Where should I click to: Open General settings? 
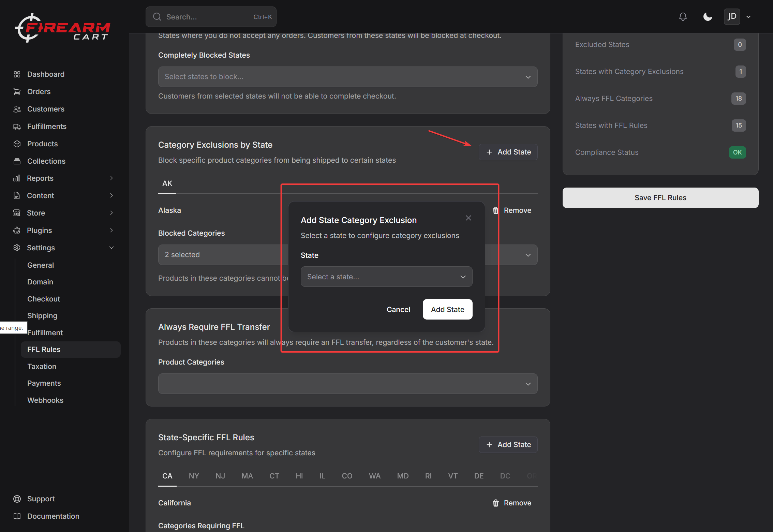pyautogui.click(x=41, y=265)
